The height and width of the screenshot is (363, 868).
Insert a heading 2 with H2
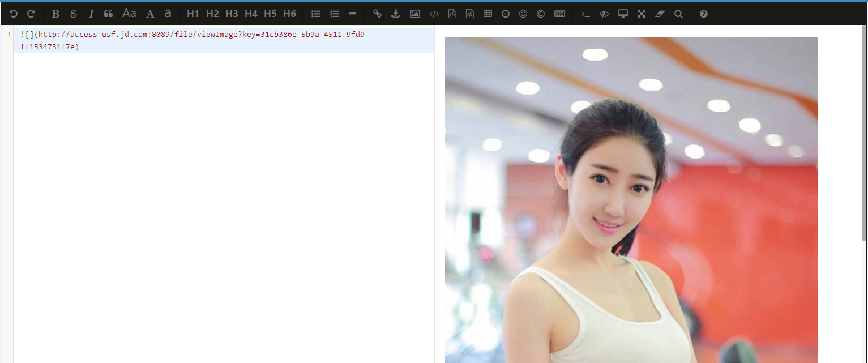(x=212, y=14)
